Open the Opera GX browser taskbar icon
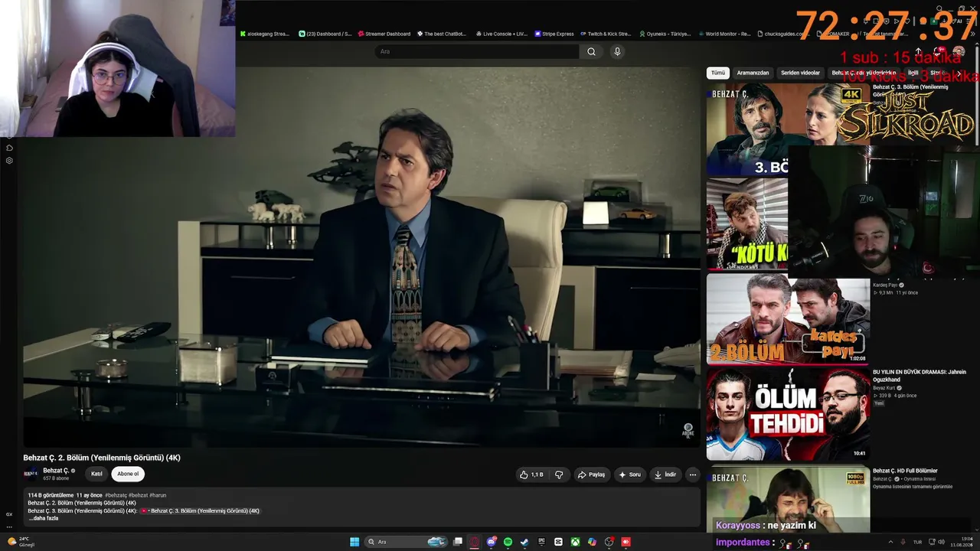Screen dimensions: 980x551 (475, 542)
